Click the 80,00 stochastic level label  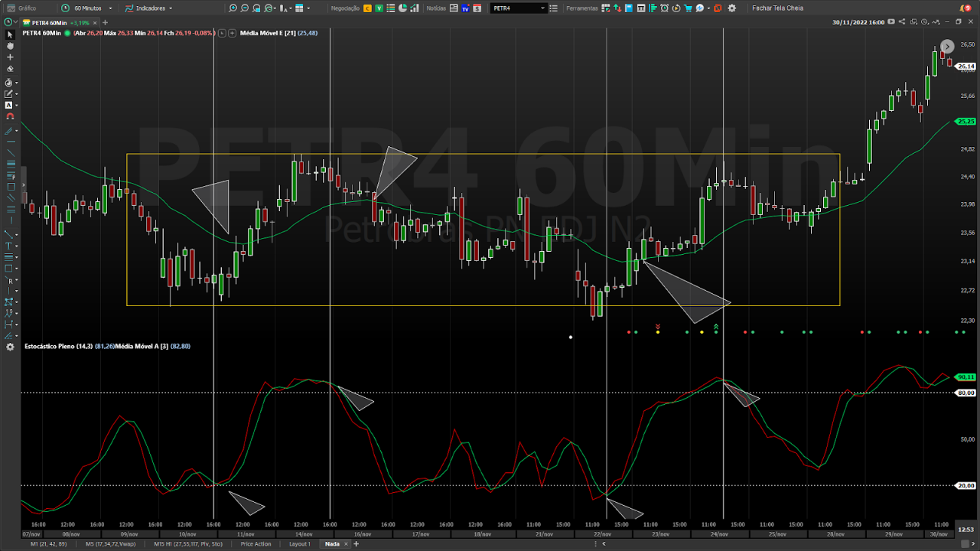[x=966, y=393]
